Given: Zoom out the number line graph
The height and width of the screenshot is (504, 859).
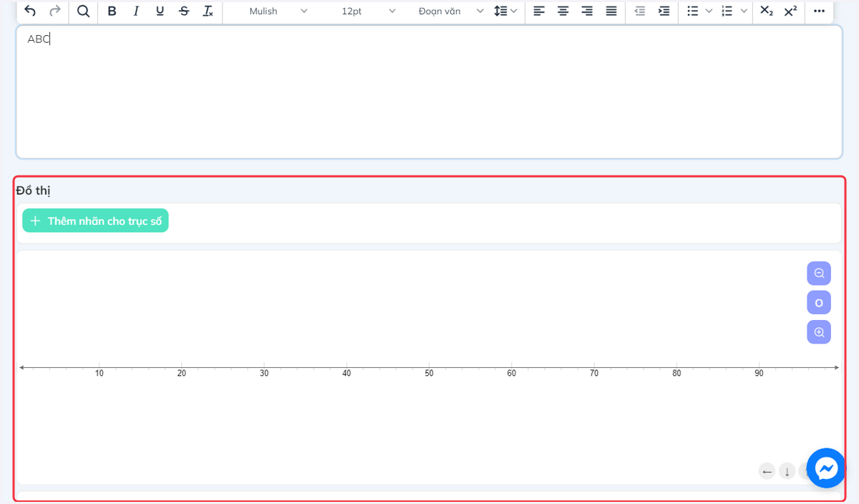Looking at the screenshot, I should (x=819, y=273).
